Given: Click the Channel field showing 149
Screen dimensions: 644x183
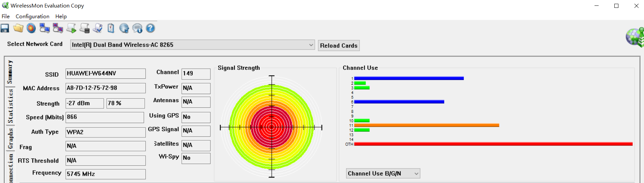Looking at the screenshot, I should point(196,74).
